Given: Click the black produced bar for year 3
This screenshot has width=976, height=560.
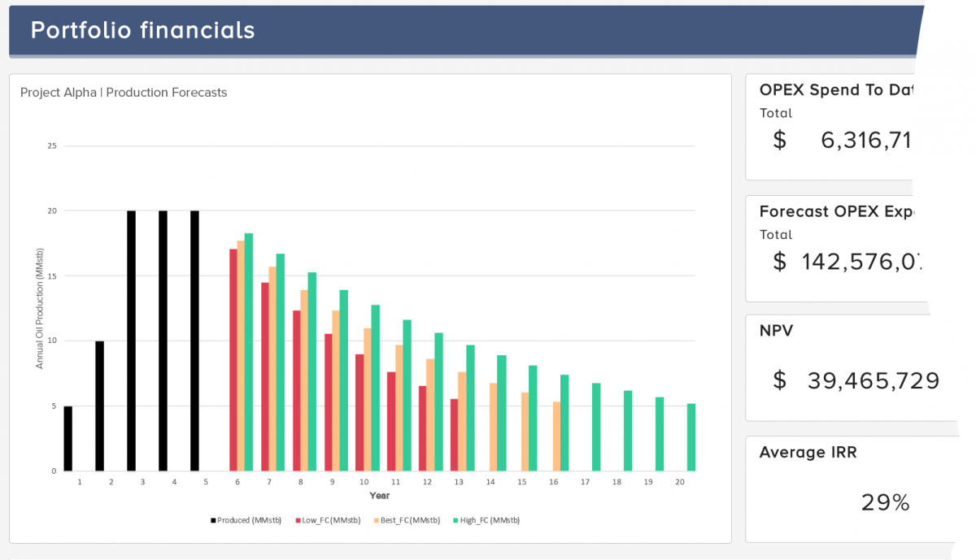Looking at the screenshot, I should click(131, 341).
